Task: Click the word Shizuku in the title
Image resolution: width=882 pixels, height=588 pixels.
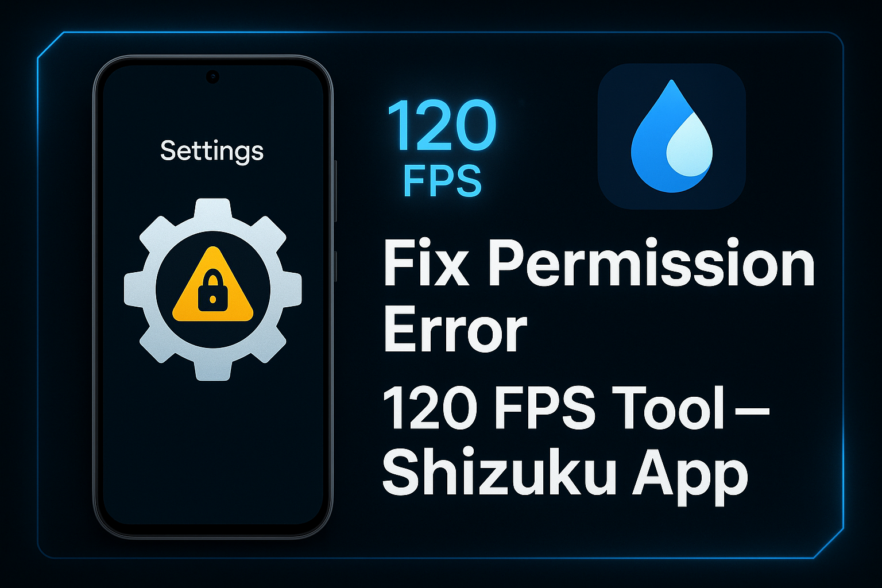Action: (498, 475)
